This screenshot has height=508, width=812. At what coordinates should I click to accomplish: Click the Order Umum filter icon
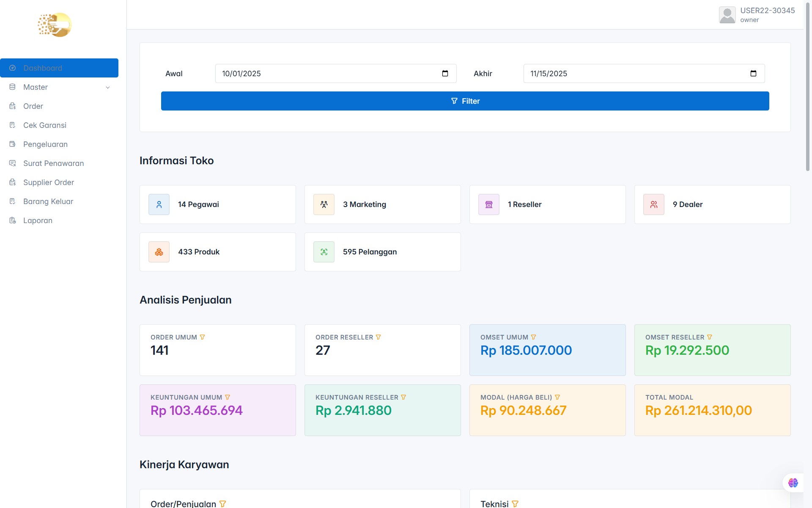202,337
